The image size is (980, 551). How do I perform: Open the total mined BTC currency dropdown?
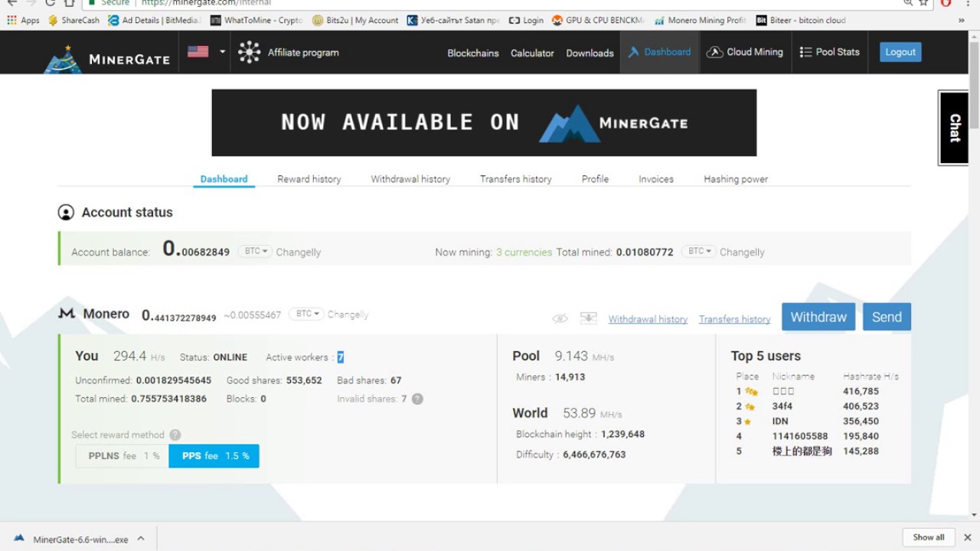click(x=698, y=251)
